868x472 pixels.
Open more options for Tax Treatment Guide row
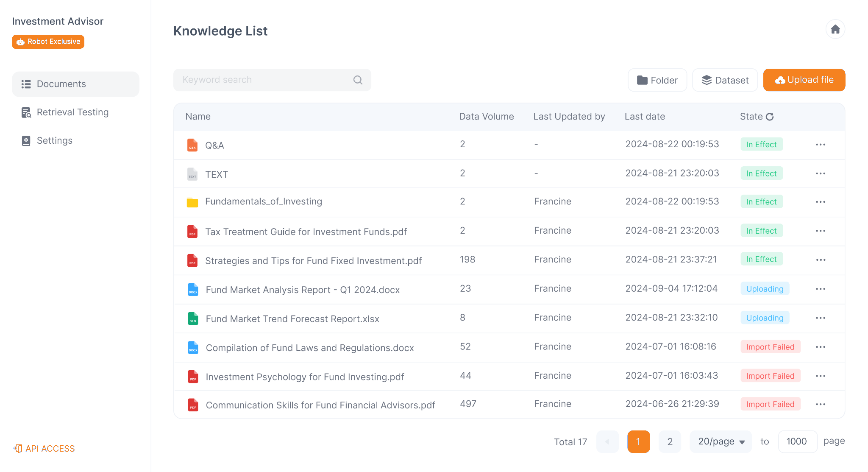(x=820, y=231)
